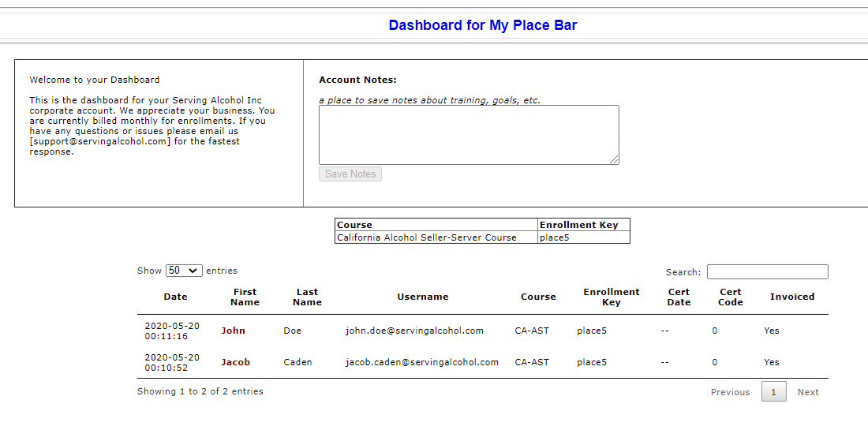The width and height of the screenshot is (868, 441).
Task: Click the Search input field
Action: 767,271
